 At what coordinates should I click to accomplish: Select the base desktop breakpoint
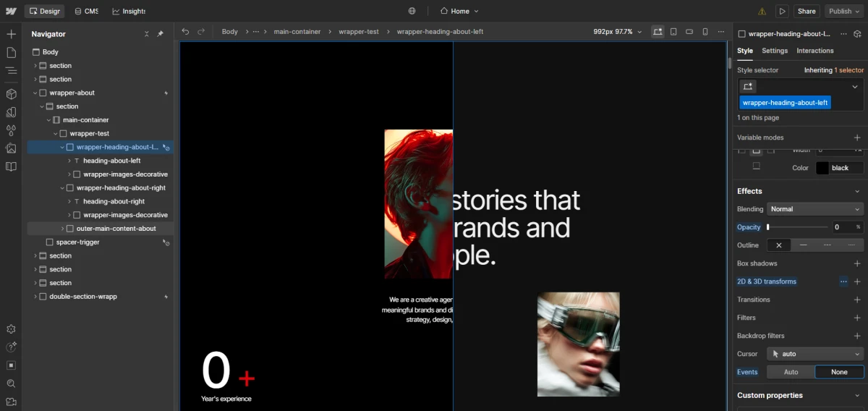pyautogui.click(x=658, y=32)
